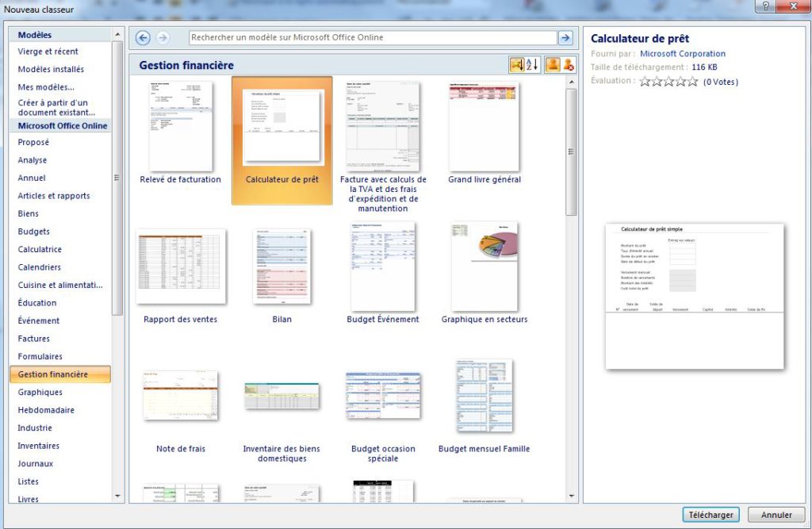Viewport: 812px width, 529px height.
Task: Click the Annuler button
Action: tap(776, 515)
